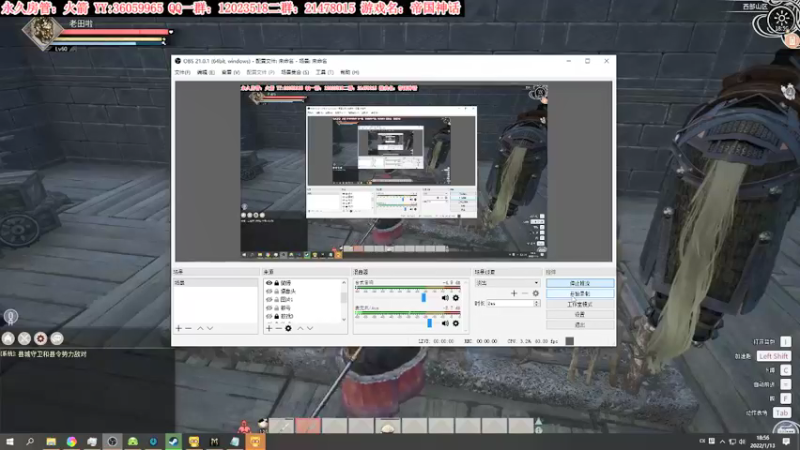Move source down with the sources panel arrow

[310, 329]
